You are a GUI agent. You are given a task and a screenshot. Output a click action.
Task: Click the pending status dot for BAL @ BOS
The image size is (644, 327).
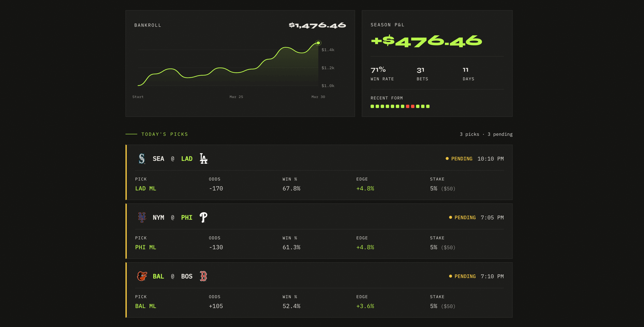[450, 276]
